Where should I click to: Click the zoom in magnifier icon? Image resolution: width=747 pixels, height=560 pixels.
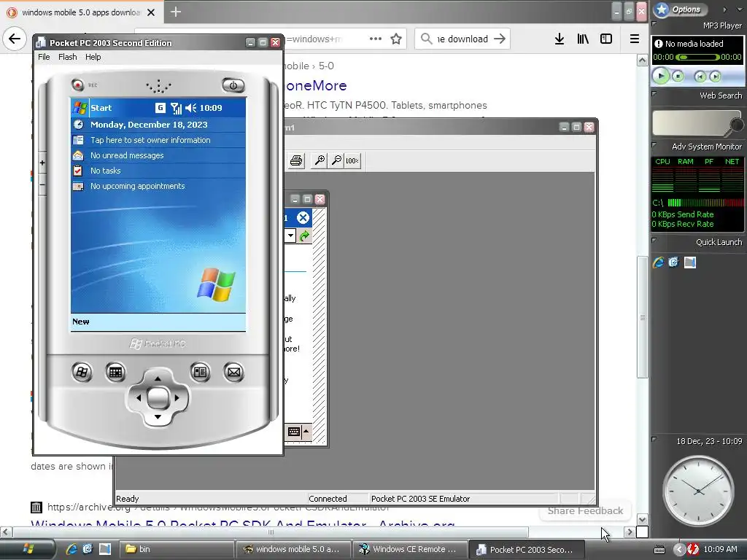pyautogui.click(x=320, y=160)
